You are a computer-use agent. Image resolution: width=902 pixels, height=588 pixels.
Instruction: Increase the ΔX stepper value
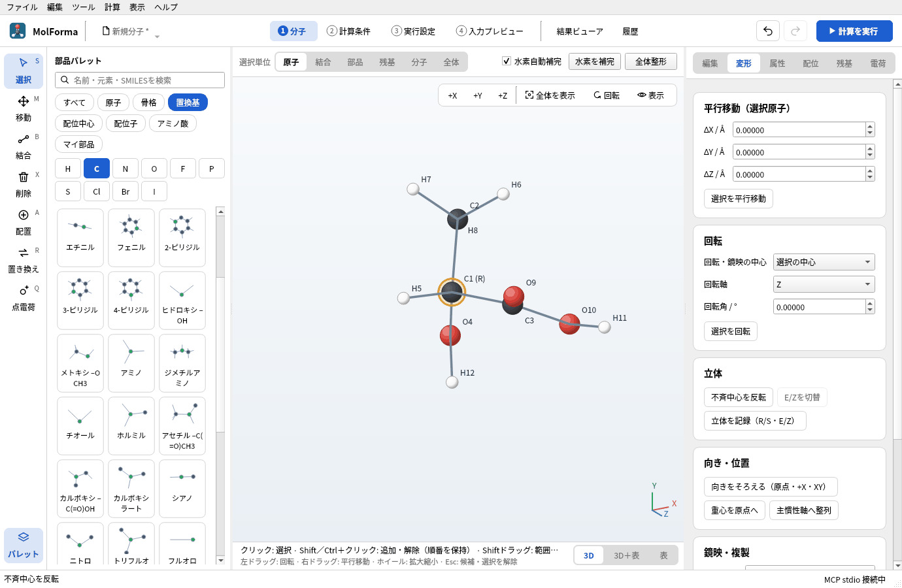click(870, 127)
